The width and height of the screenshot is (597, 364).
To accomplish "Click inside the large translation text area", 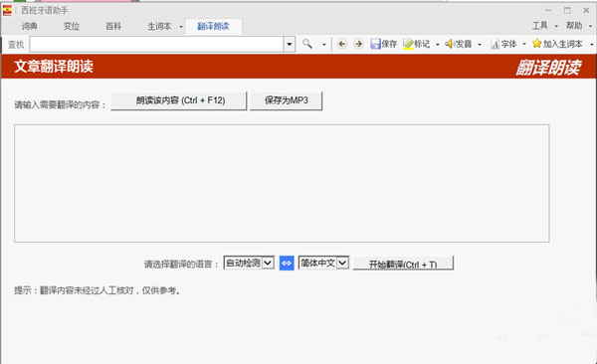I will (282, 183).
